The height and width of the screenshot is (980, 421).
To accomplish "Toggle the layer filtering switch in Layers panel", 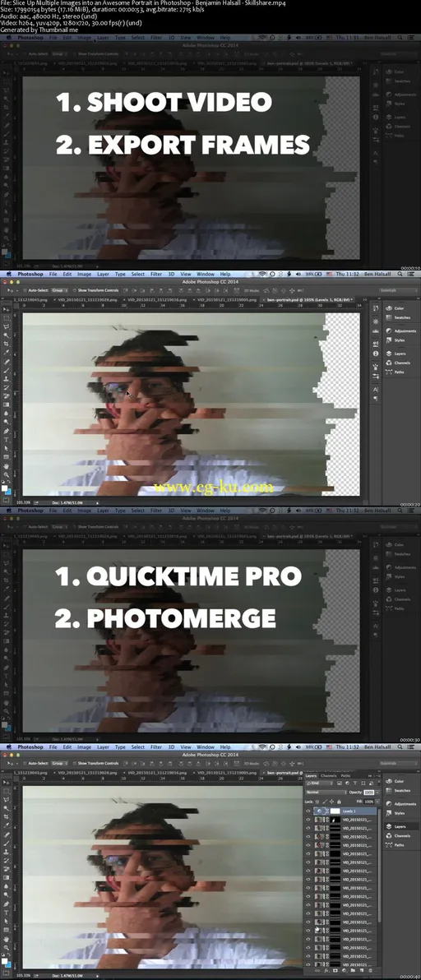I will coord(379,782).
